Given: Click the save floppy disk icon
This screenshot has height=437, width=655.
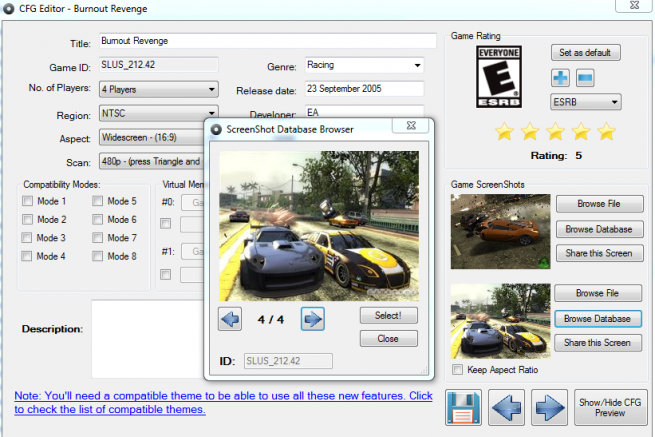Looking at the screenshot, I should (464, 409).
